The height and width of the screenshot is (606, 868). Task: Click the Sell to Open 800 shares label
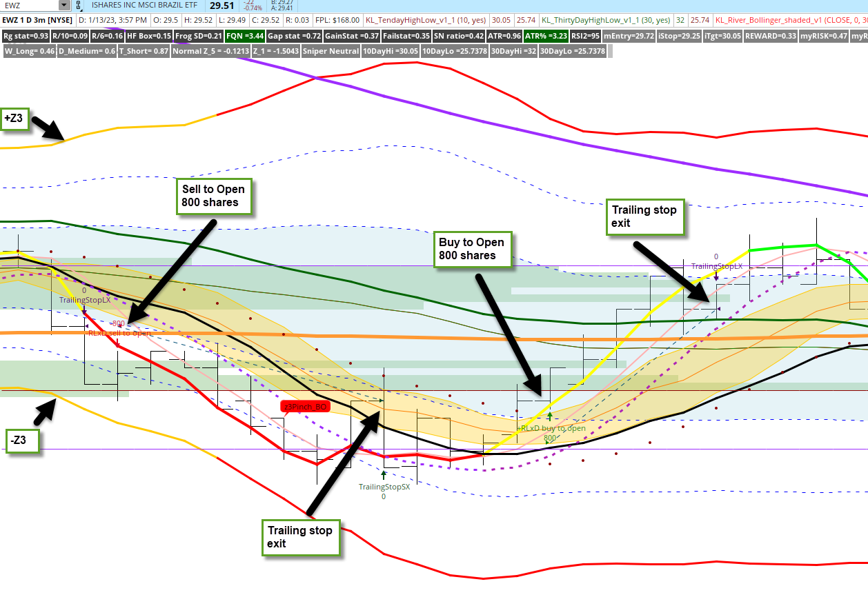pyautogui.click(x=214, y=195)
